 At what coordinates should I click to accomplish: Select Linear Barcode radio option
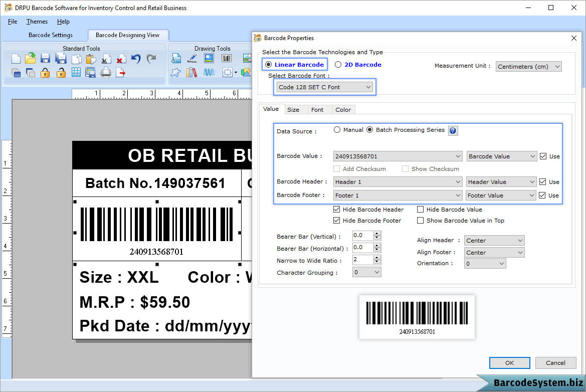pos(294,65)
